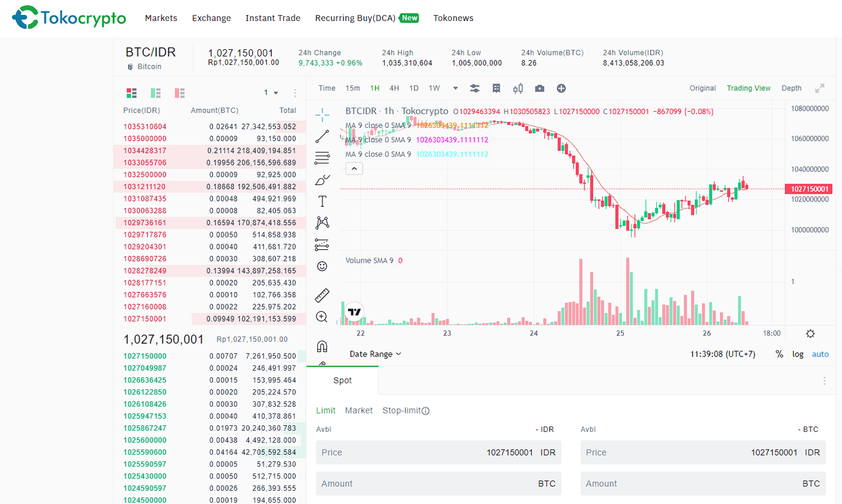Click the Tokocrypto logo
Image resolution: width=842 pixels, height=504 pixels.
[x=69, y=18]
